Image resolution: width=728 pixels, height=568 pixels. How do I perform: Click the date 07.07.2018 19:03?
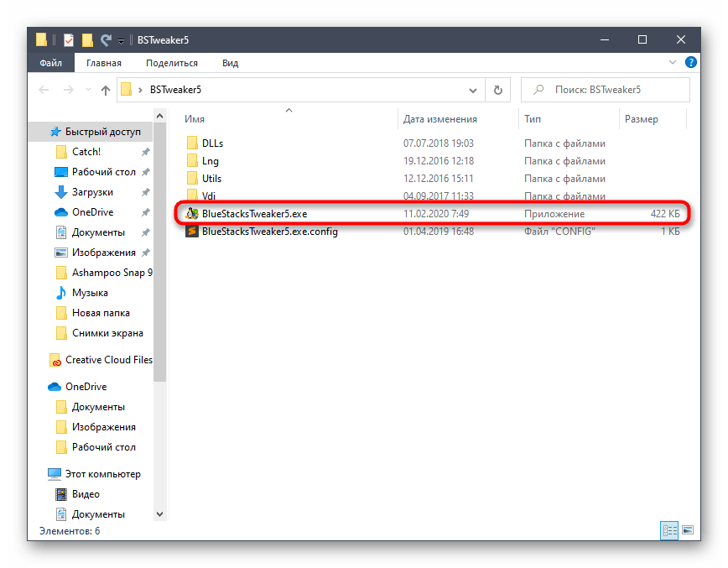439,143
